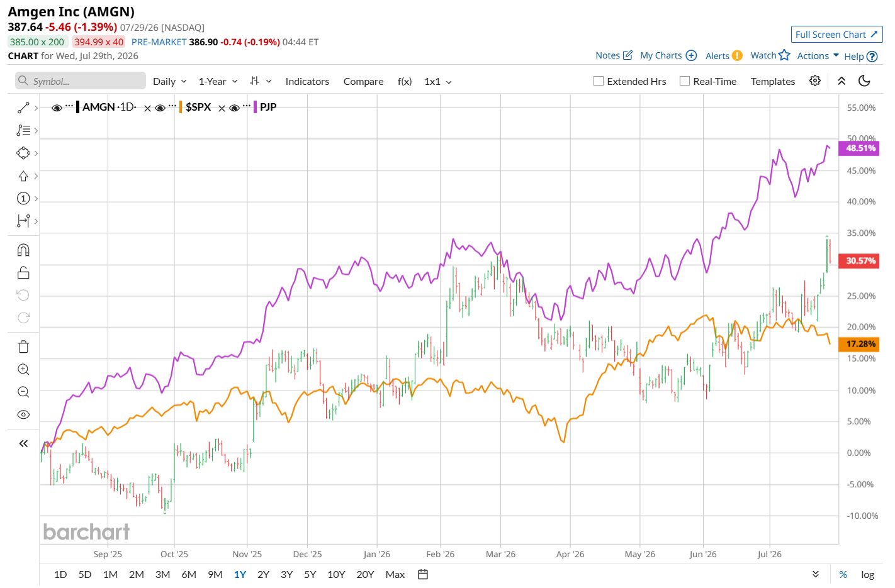The image size is (895, 588).
Task: Open the custom date range calendar
Action: (423, 574)
